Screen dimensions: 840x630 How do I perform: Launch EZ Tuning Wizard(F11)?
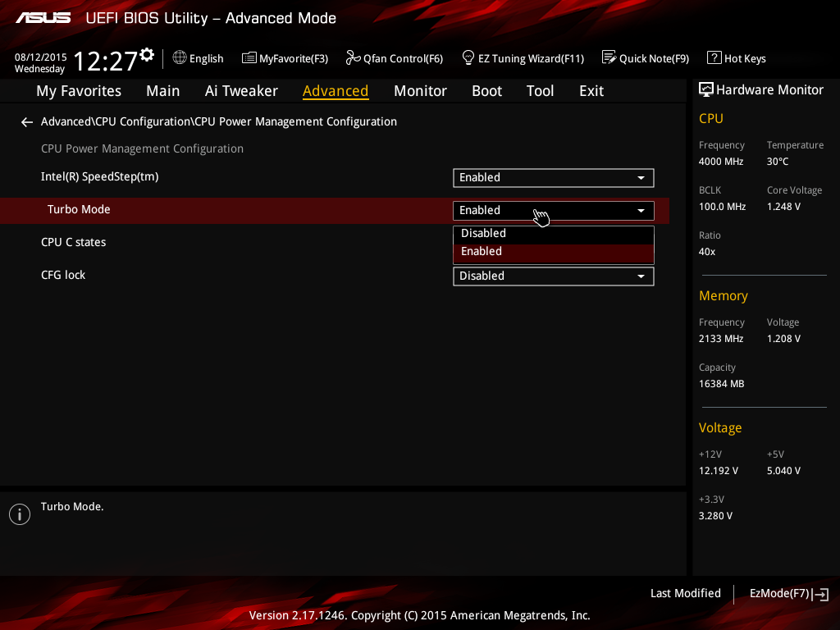523,58
